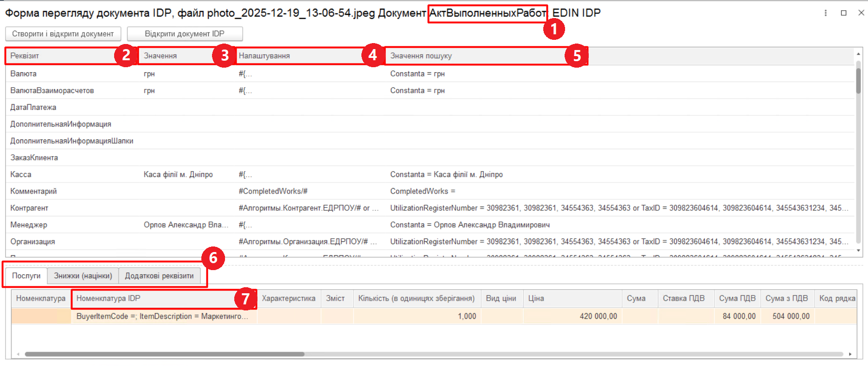Click the 'Реквізит' column header
The width and height of the screenshot is (868, 366).
coord(60,56)
